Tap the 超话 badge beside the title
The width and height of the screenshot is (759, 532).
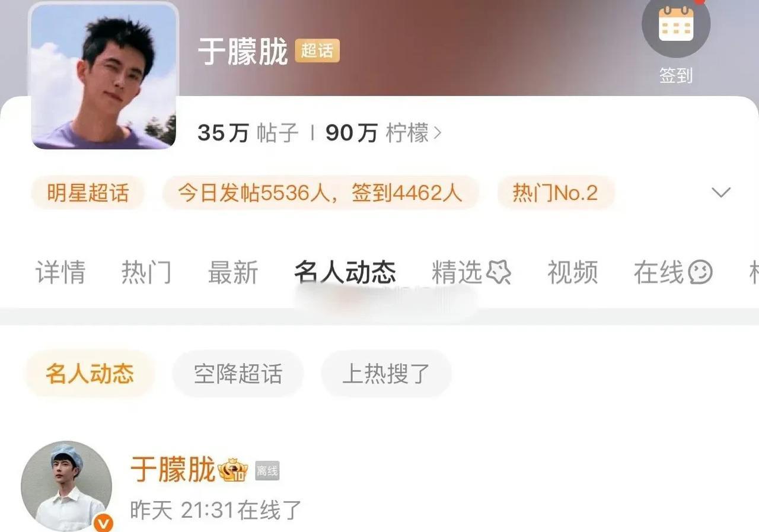pos(317,51)
